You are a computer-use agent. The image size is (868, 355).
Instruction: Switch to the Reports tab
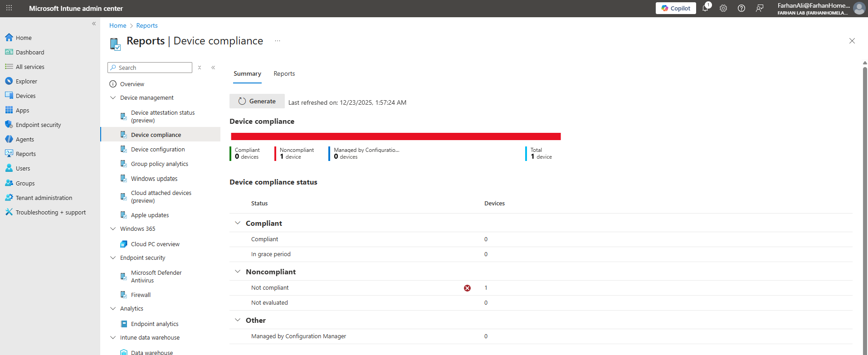point(284,74)
